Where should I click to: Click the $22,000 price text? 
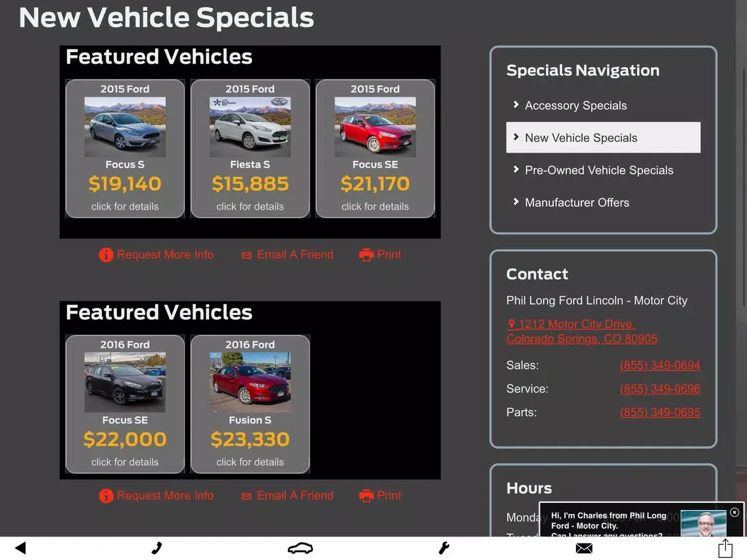125,440
